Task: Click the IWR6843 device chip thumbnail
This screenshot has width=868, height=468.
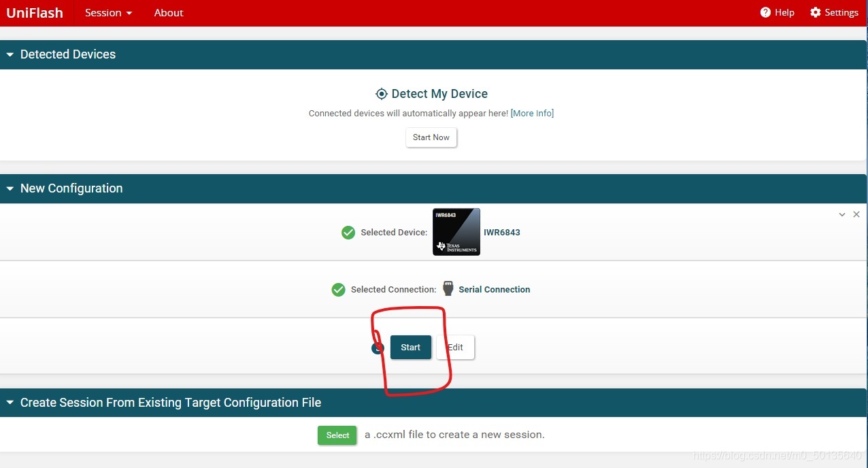Action: click(456, 232)
